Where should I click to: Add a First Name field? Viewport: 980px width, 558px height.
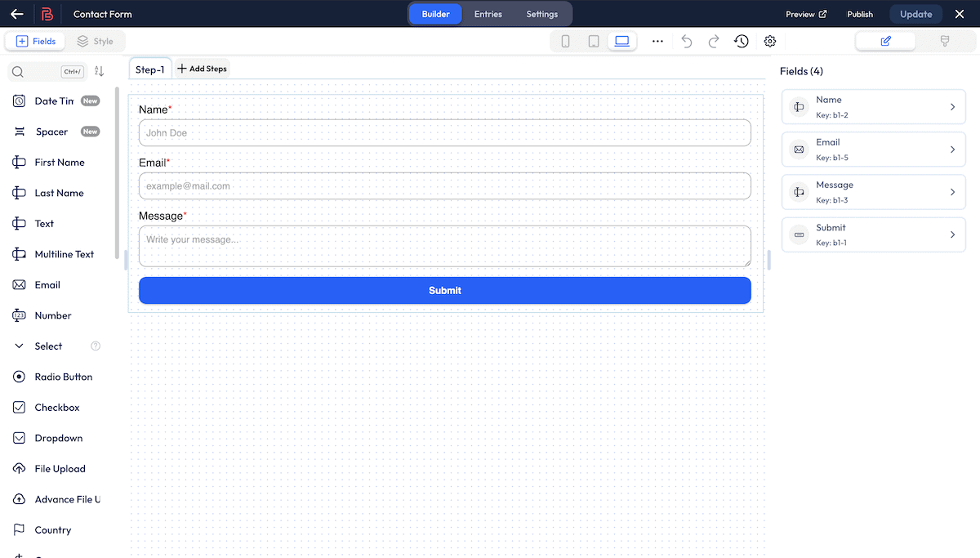tap(56, 163)
